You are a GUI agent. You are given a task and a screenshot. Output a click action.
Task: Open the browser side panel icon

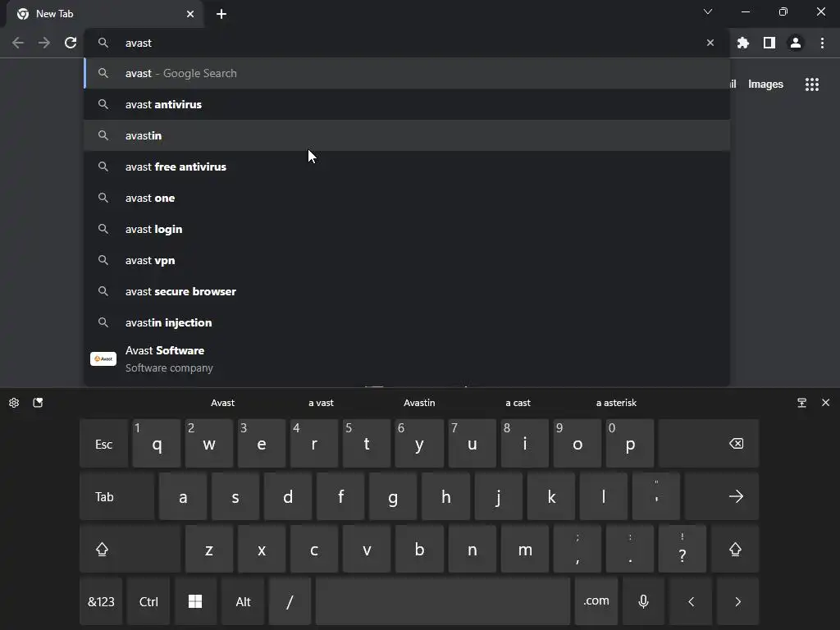769,43
